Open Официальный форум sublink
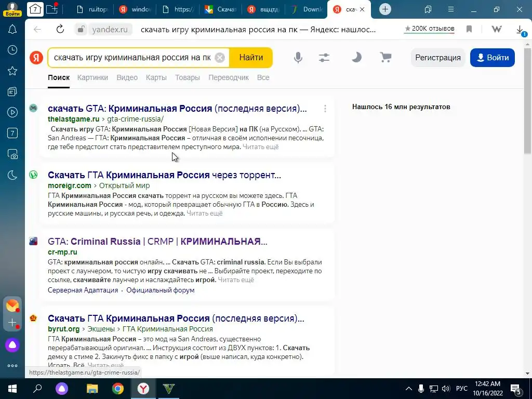This screenshot has height=399, width=532. [161, 290]
